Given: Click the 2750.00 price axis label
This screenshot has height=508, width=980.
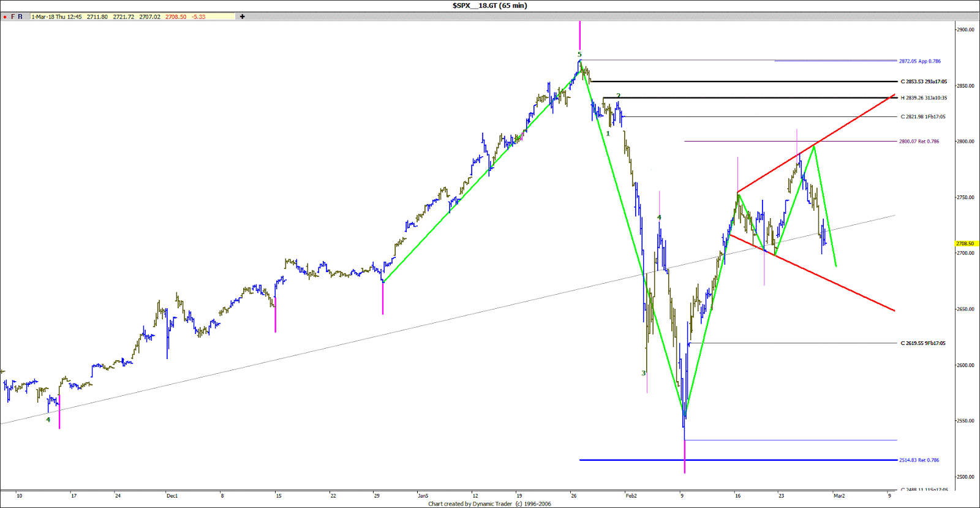Looking at the screenshot, I should click(965, 197).
